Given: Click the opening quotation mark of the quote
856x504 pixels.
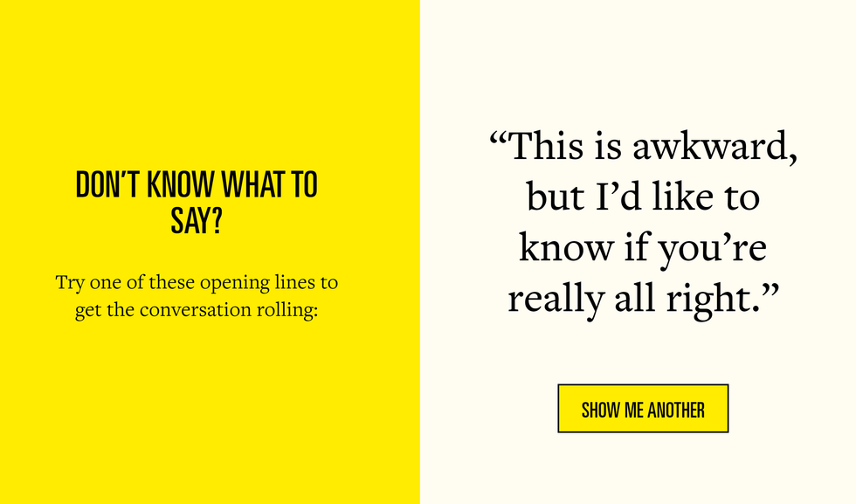Looking at the screenshot, I should point(498,138).
